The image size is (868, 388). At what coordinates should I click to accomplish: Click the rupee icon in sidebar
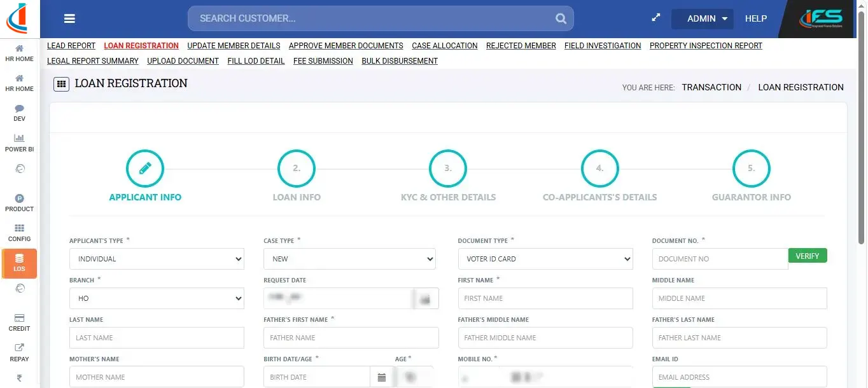coord(19,378)
